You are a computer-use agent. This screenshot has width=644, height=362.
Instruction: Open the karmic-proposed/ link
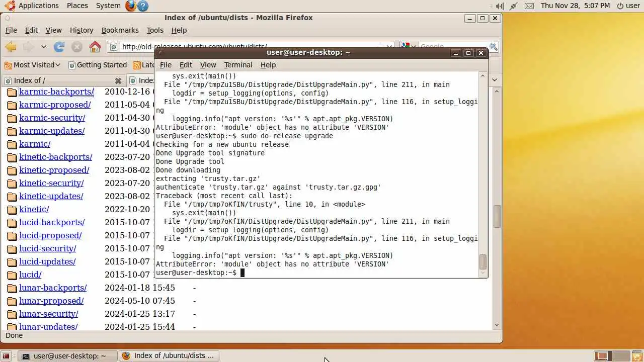[55, 105]
